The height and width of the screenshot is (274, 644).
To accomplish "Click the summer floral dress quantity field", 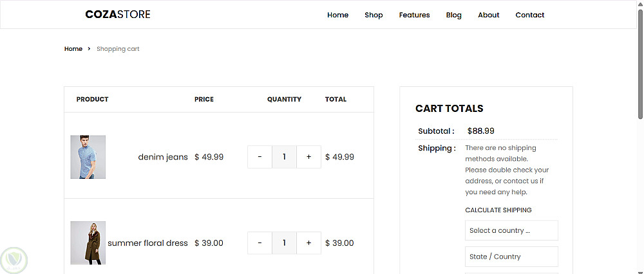I will pos(284,243).
